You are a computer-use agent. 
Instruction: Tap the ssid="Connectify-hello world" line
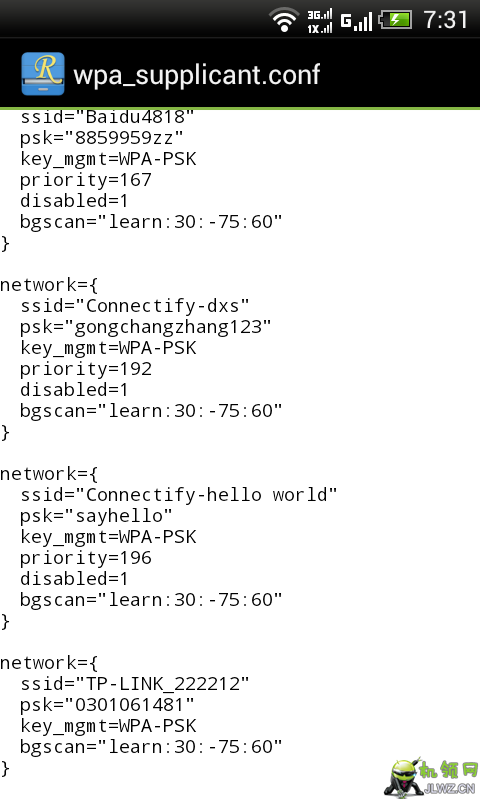coord(179,495)
